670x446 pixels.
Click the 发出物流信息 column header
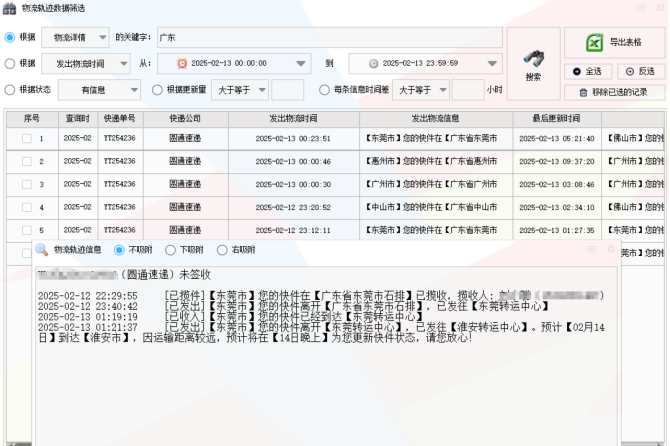pyautogui.click(x=436, y=119)
